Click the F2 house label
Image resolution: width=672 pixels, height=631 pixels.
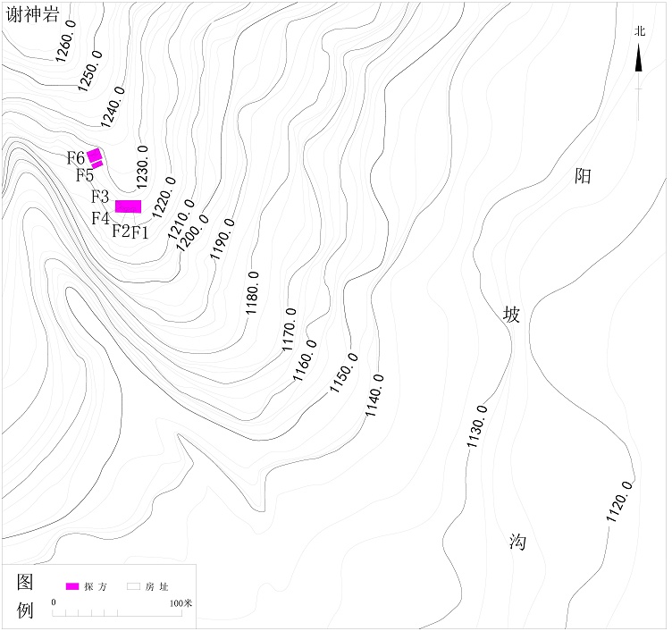(121, 231)
